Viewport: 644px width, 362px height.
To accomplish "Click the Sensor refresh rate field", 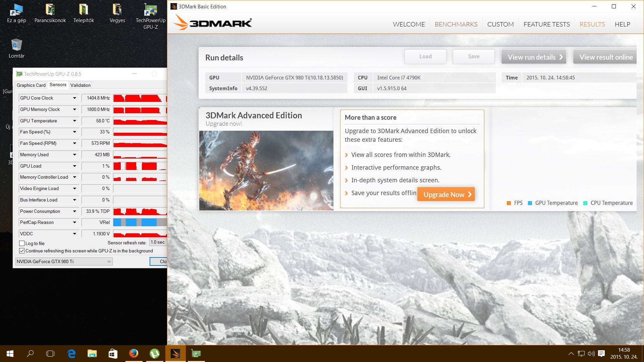I will tap(158, 242).
